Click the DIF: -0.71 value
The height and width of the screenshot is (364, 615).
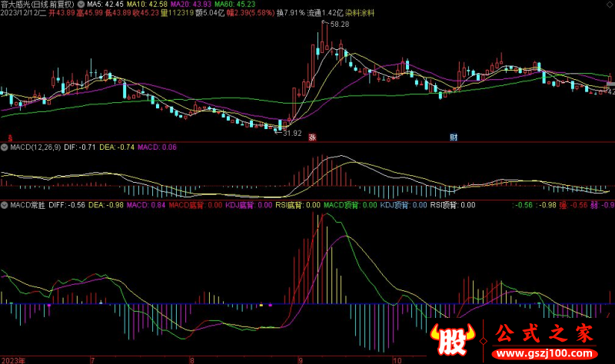pos(80,147)
